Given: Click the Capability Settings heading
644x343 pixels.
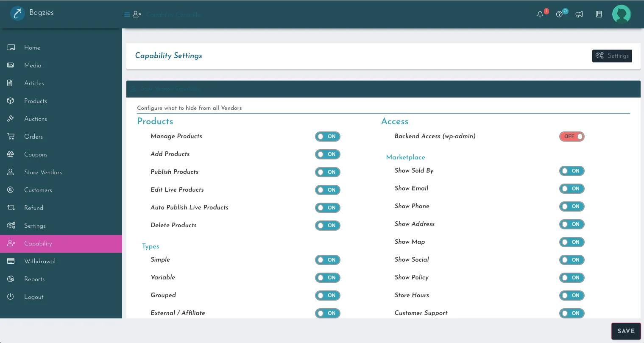Looking at the screenshot, I should click(x=168, y=56).
